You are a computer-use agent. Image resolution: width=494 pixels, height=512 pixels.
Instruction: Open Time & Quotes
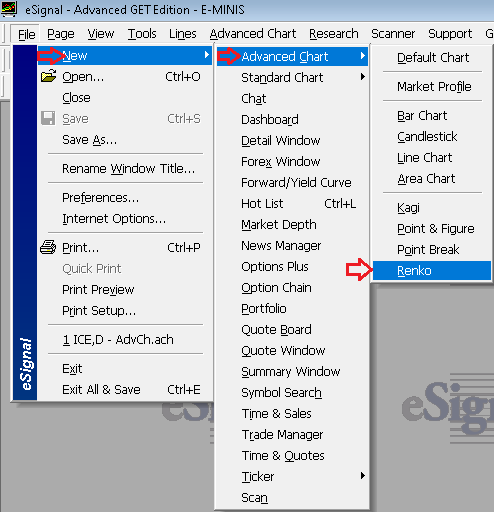click(x=292, y=455)
